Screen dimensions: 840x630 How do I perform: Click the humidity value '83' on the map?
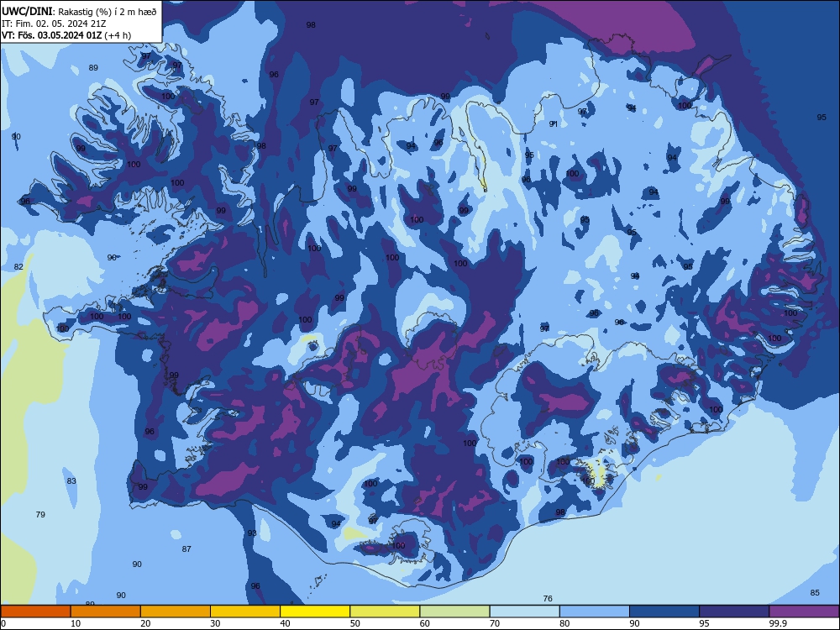(x=71, y=481)
